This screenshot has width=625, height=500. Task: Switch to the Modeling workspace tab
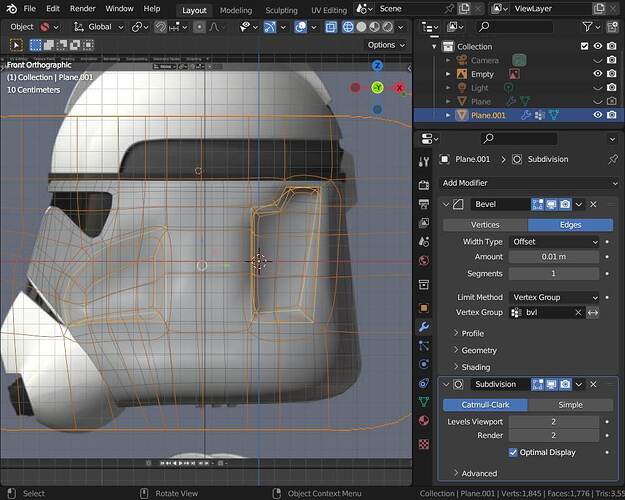click(x=236, y=10)
